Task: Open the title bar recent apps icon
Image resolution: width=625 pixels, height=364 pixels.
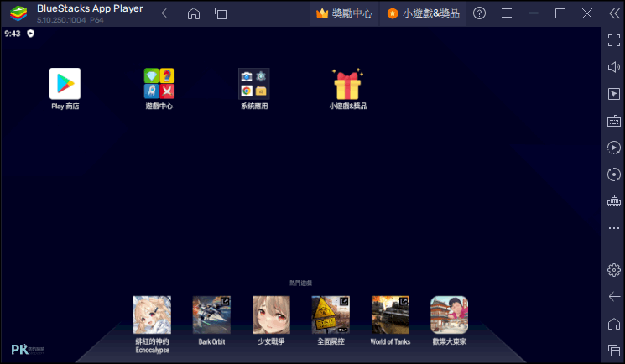Action: [x=221, y=13]
